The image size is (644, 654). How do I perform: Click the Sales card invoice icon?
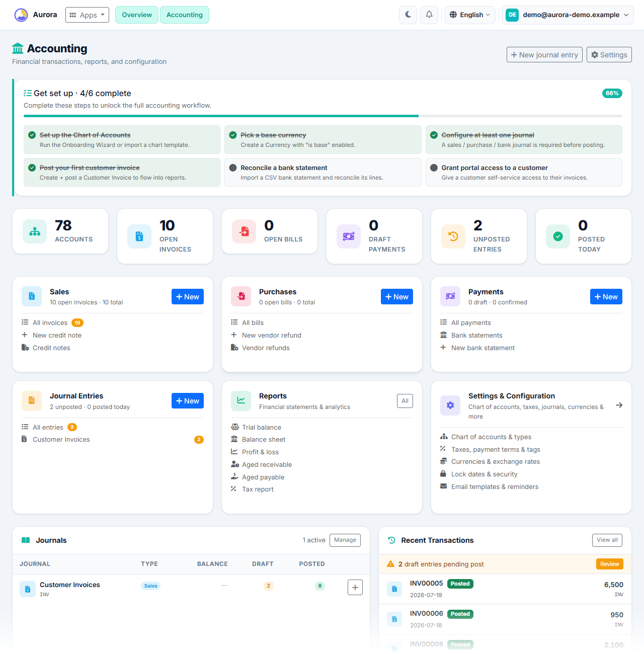click(32, 296)
